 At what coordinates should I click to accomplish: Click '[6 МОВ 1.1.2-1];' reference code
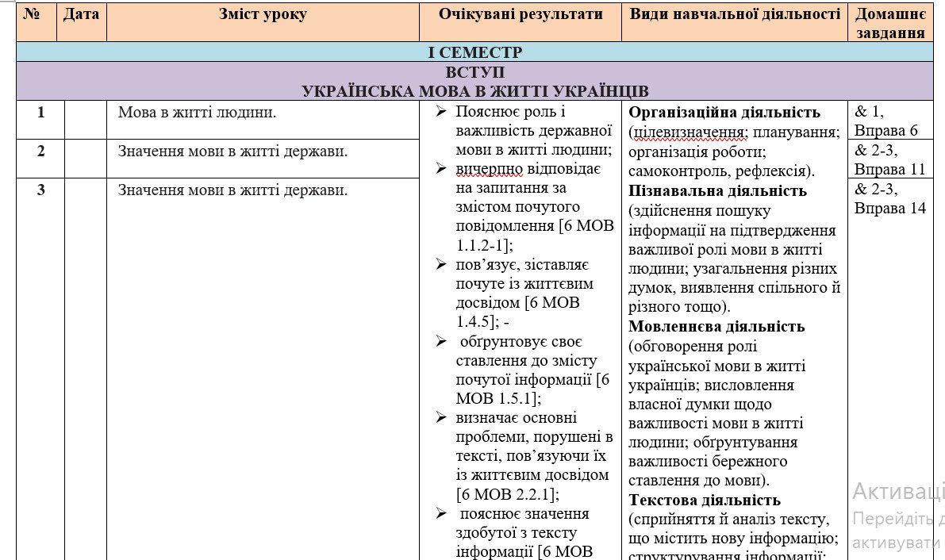click(533, 235)
